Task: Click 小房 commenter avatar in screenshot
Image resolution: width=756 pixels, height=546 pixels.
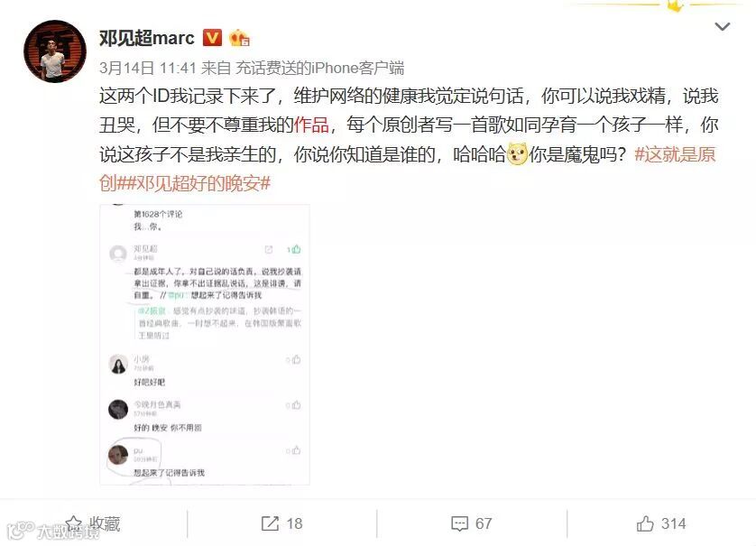Action: pos(118,365)
